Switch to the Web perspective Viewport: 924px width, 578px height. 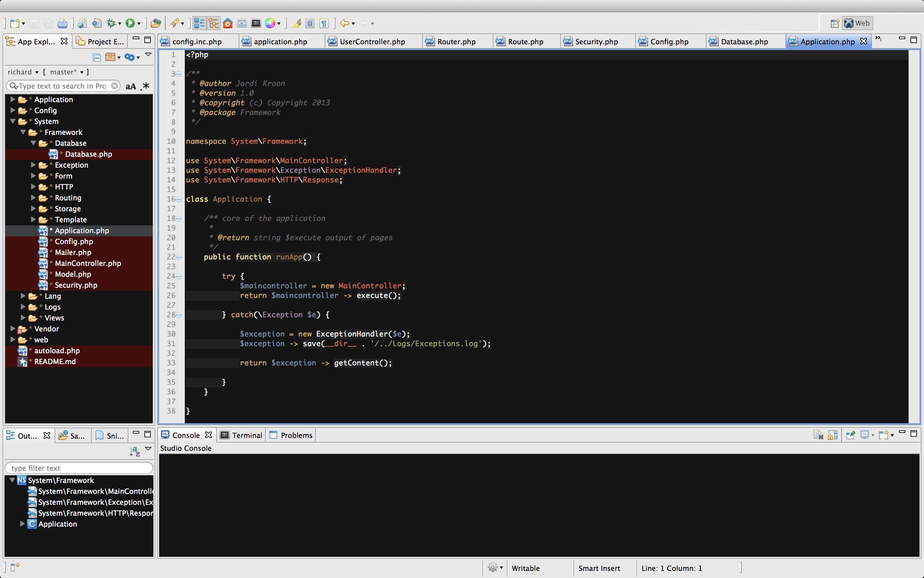coord(858,23)
